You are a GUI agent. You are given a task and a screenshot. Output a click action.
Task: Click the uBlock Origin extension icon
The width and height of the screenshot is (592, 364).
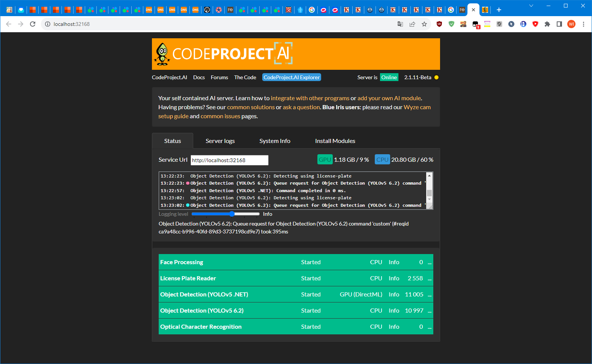[x=439, y=24]
